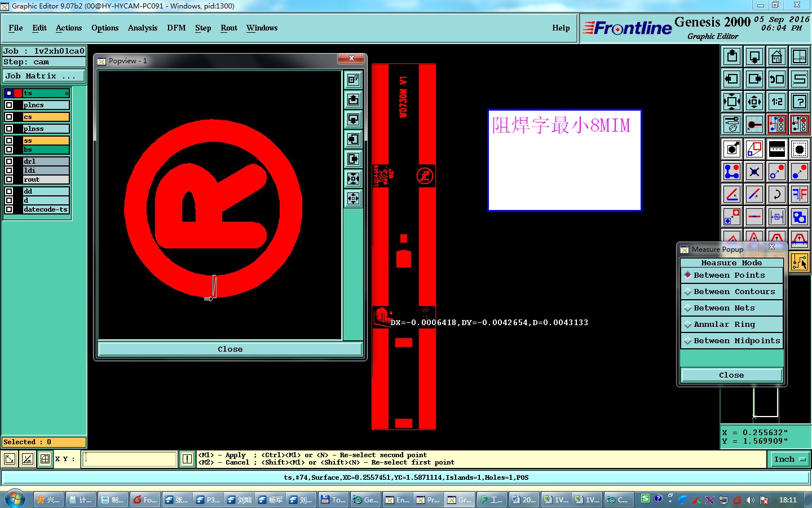Click the pan up icon in Popview
This screenshot has height=508, width=812.
(354, 100)
